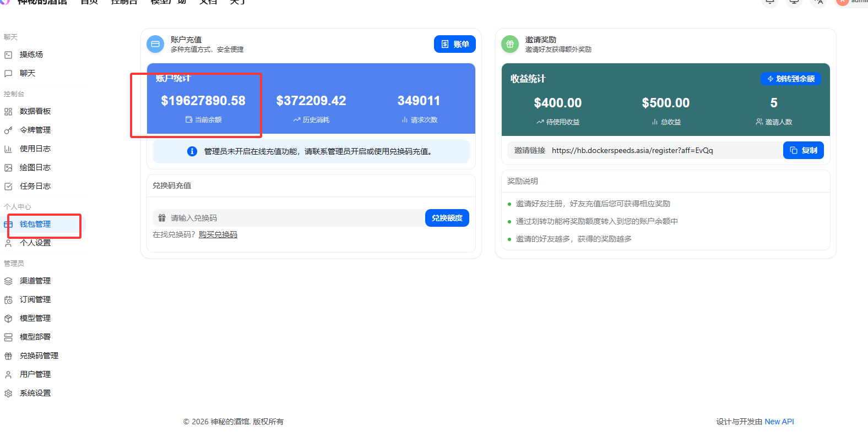Open 绘图日志 image icon in sidebar

(8, 168)
